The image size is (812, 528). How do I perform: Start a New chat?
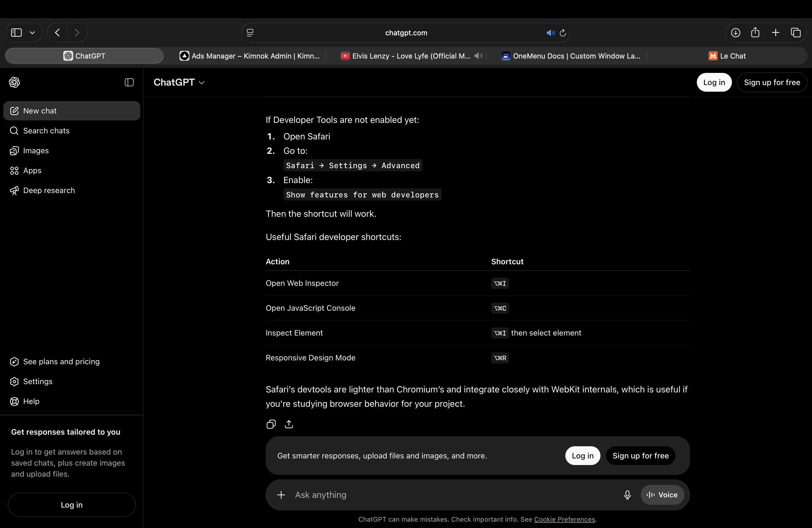click(x=72, y=111)
